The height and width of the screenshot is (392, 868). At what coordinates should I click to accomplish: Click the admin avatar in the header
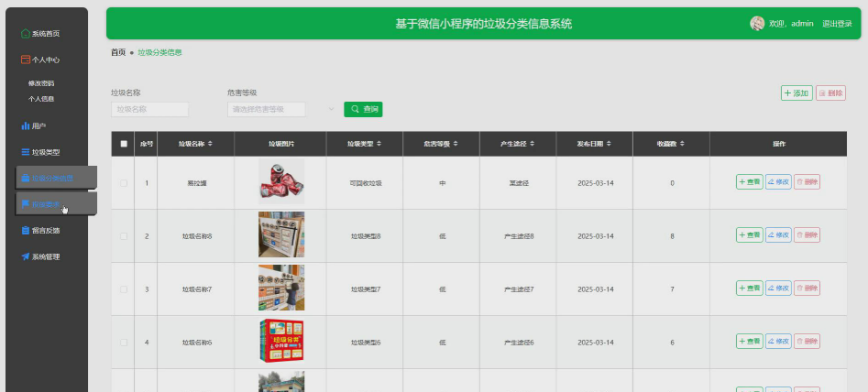click(757, 23)
